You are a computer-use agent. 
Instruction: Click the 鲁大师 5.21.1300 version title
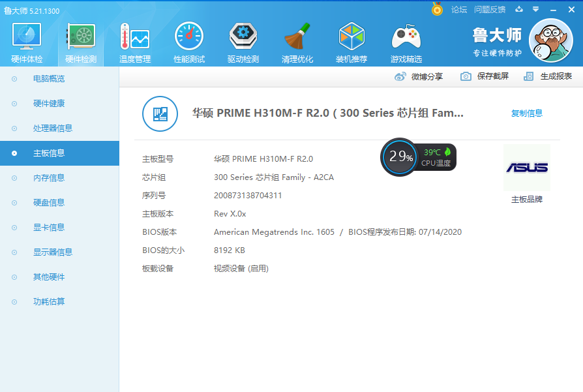(x=31, y=11)
